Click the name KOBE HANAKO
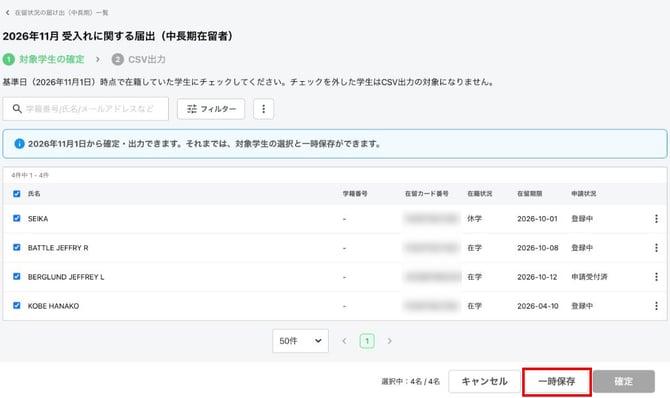This screenshot has height=398, width=670. tap(53, 306)
